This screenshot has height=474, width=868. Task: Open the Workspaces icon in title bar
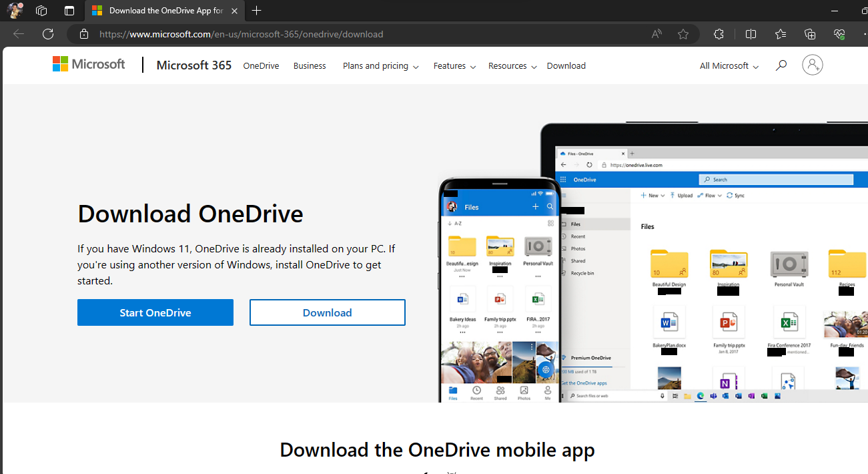[41, 11]
